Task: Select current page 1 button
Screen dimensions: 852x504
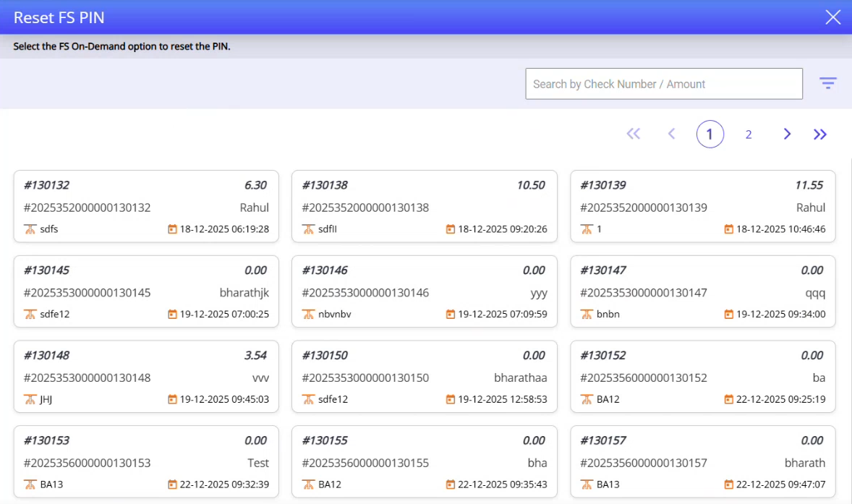Action: tap(710, 134)
